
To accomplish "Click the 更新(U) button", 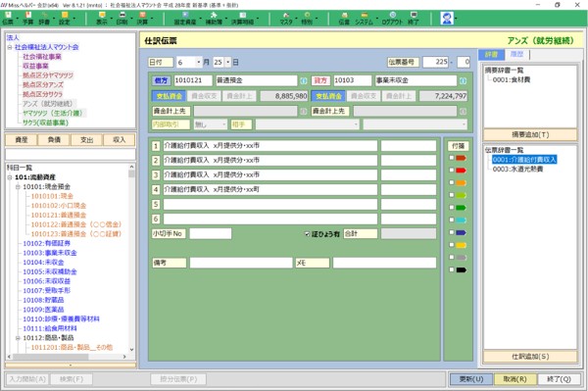I will click(x=471, y=379).
